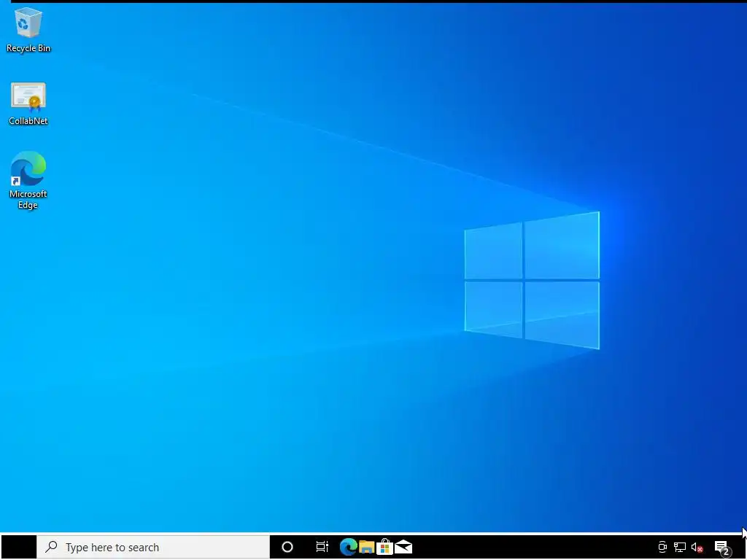Launch Microsoft Edge from the taskbar
This screenshot has width=747, height=560.
coord(348,547)
